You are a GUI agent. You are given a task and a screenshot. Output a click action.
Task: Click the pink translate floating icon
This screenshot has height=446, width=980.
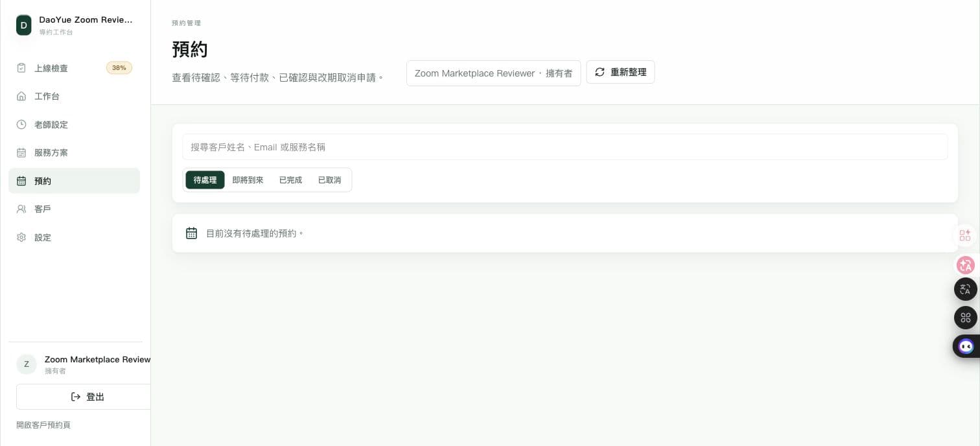point(966,264)
